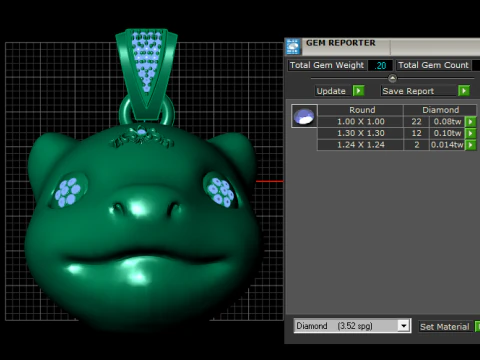Click the green arrow beside Save Report

click(x=464, y=91)
